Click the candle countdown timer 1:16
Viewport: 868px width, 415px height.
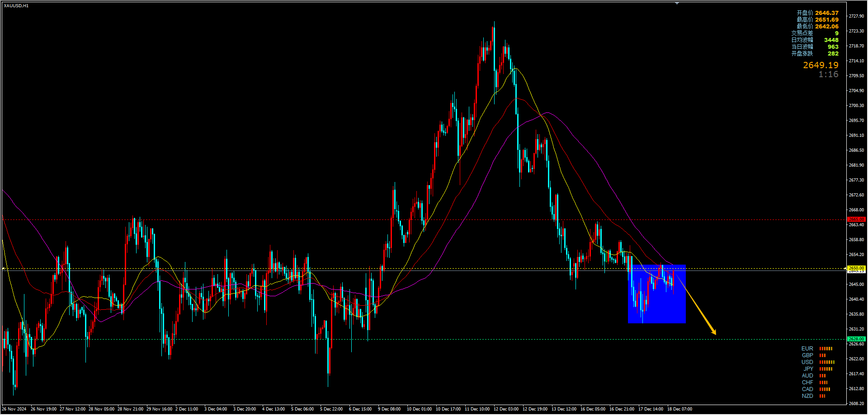point(828,75)
